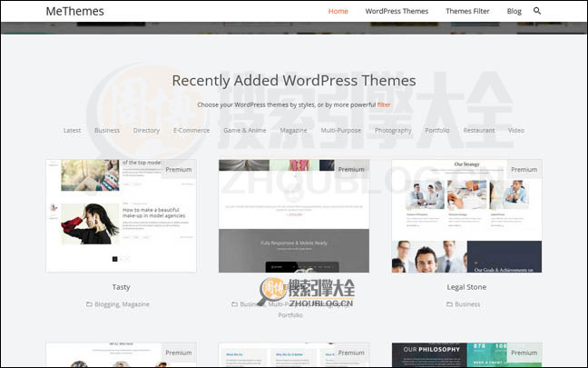Screen dimensions: 588x368
Task: Click folder icon beside Legal Stone's Business
Action: [449, 304]
